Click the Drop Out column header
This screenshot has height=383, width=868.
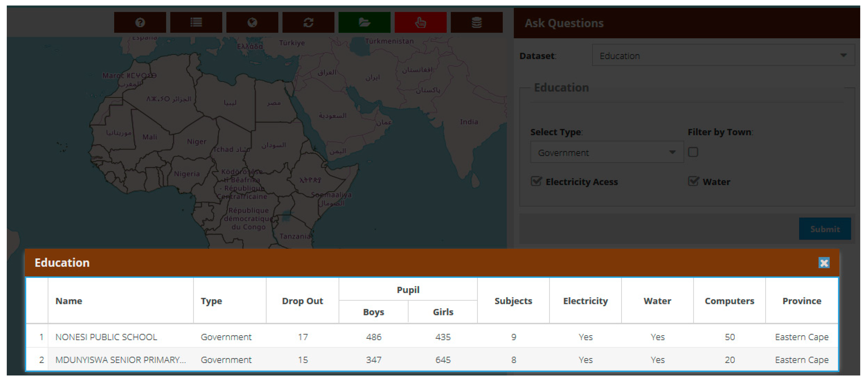302,301
